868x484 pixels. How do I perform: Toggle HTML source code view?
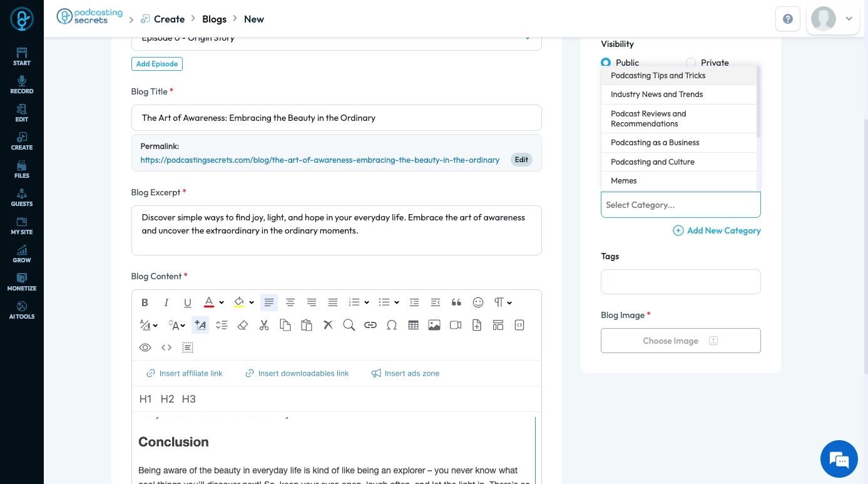166,348
